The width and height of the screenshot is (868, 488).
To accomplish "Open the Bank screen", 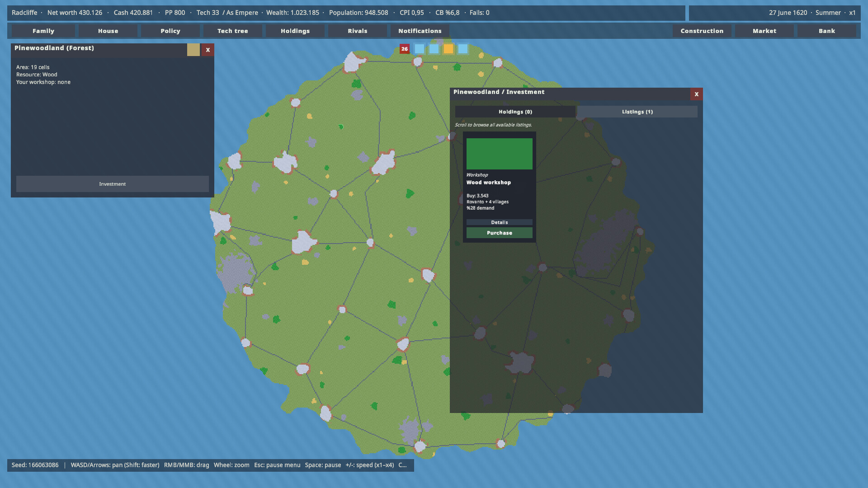I will [827, 31].
